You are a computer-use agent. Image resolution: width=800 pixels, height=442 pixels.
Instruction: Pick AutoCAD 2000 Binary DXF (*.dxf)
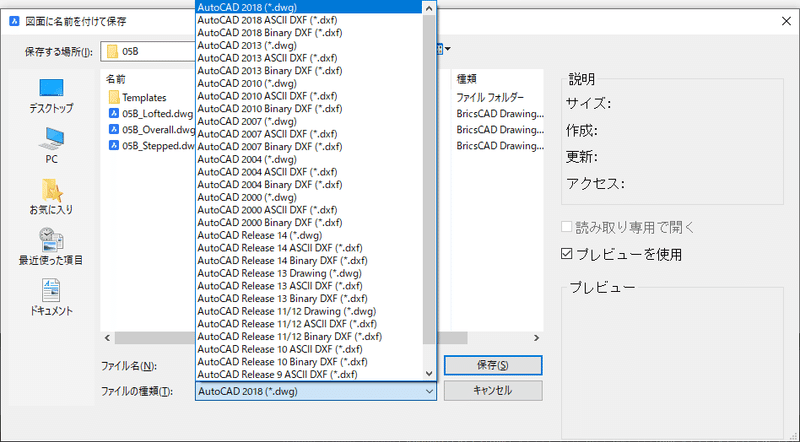coord(309,223)
